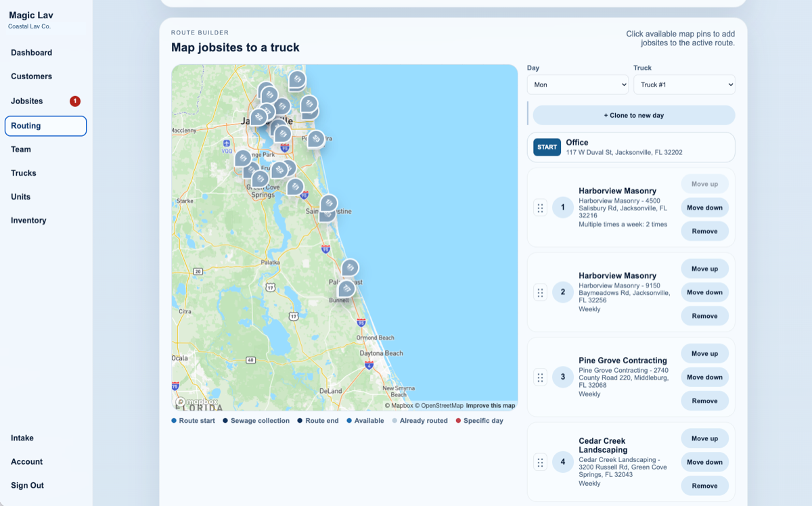Viewport: 812px width, 506px height.
Task: Move Pine Grove Contracting down
Action: click(x=704, y=377)
